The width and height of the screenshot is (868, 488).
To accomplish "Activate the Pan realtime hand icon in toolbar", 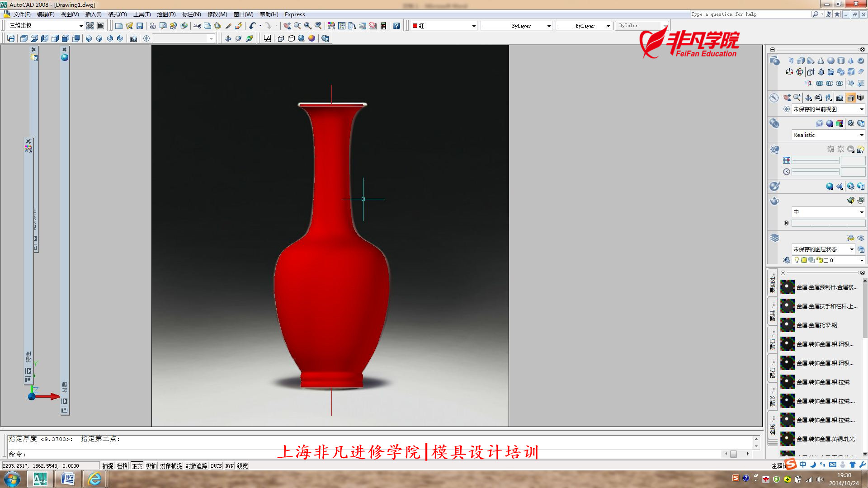I will click(x=287, y=26).
